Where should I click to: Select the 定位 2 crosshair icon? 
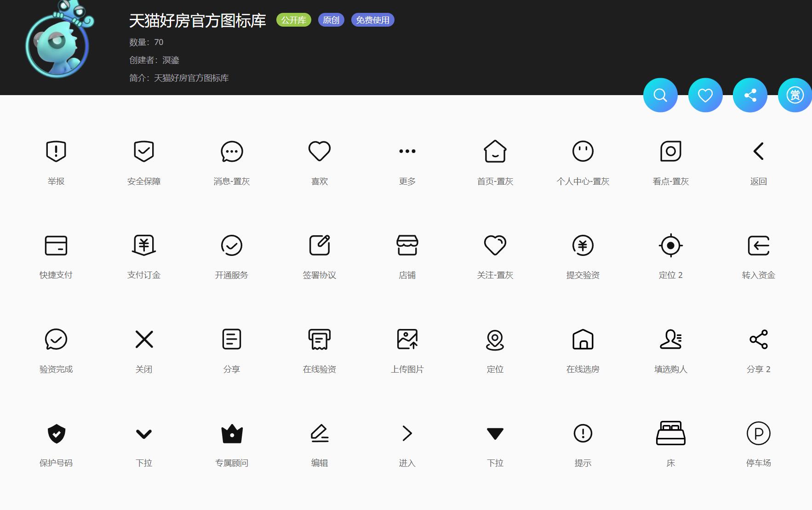click(670, 245)
